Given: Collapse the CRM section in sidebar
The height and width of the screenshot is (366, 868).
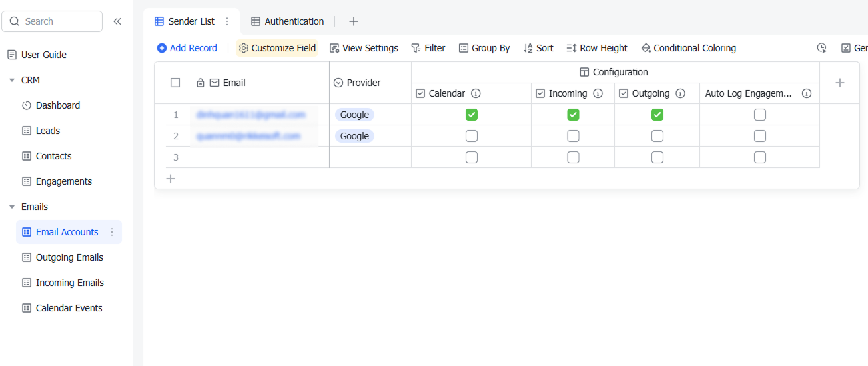Looking at the screenshot, I should tap(12, 80).
